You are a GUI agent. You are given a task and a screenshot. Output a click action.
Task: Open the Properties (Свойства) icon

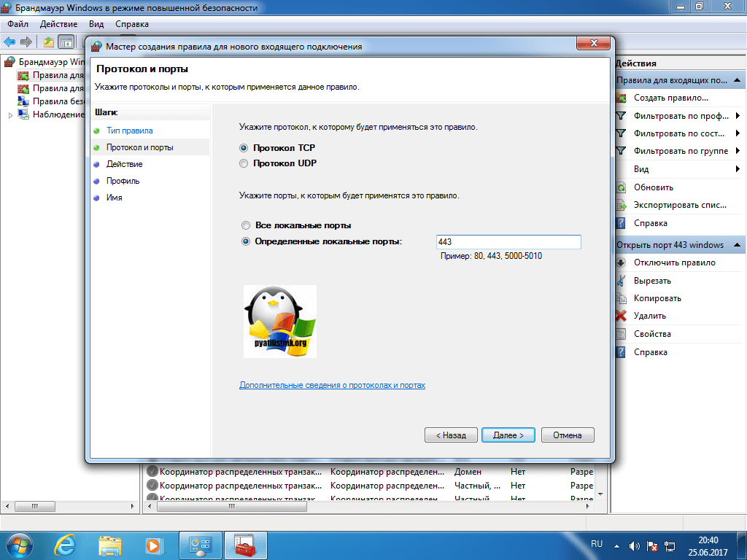click(x=622, y=334)
